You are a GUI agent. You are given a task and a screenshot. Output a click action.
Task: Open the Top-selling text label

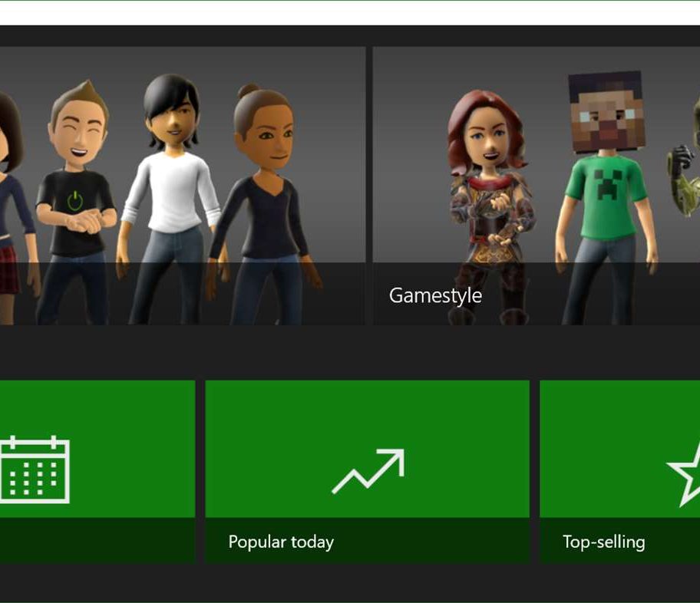click(603, 542)
